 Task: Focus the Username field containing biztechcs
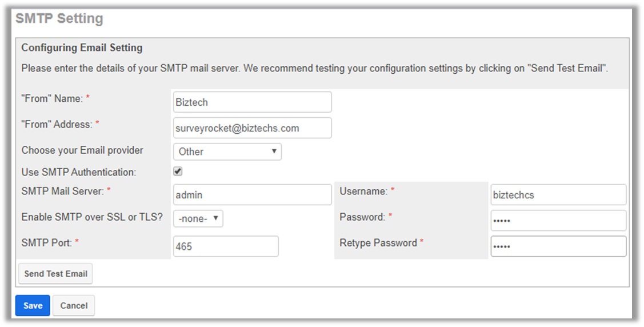tap(558, 195)
